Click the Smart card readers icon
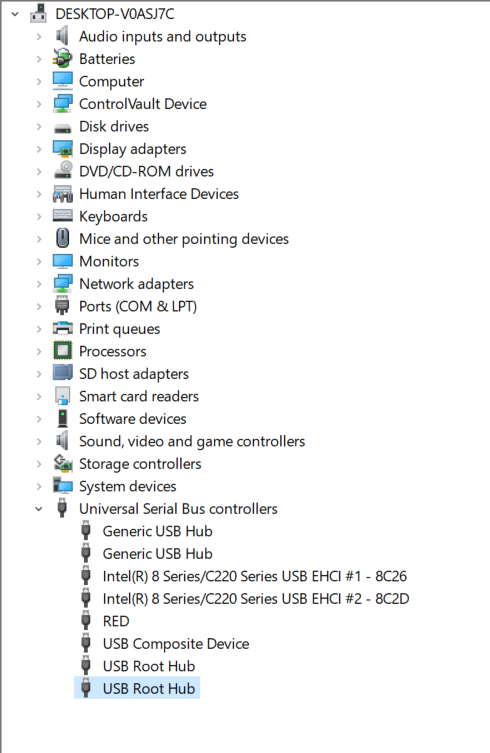Screen dimensions: 490x753 point(62,396)
